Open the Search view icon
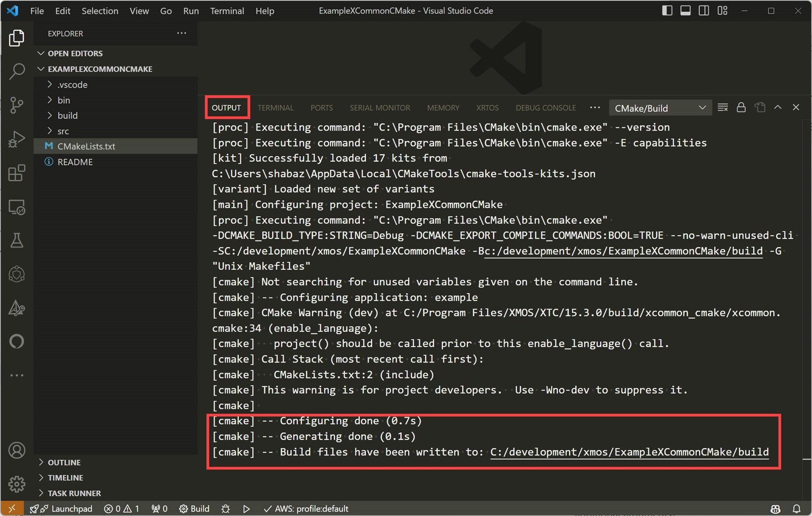The image size is (812, 516). [x=16, y=71]
